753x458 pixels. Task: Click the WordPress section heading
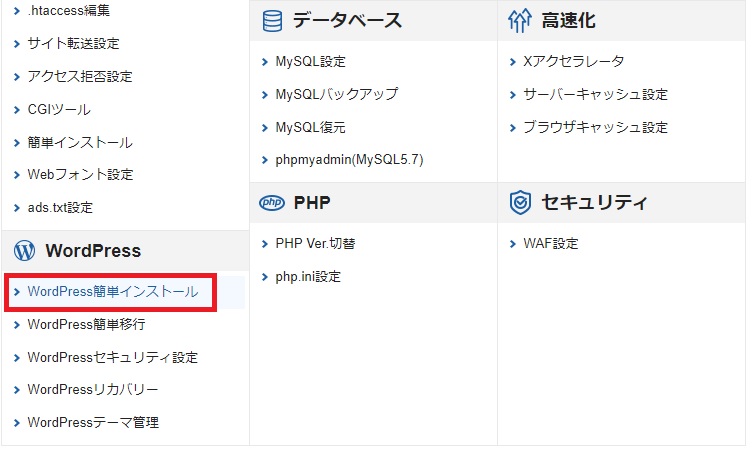[93, 251]
